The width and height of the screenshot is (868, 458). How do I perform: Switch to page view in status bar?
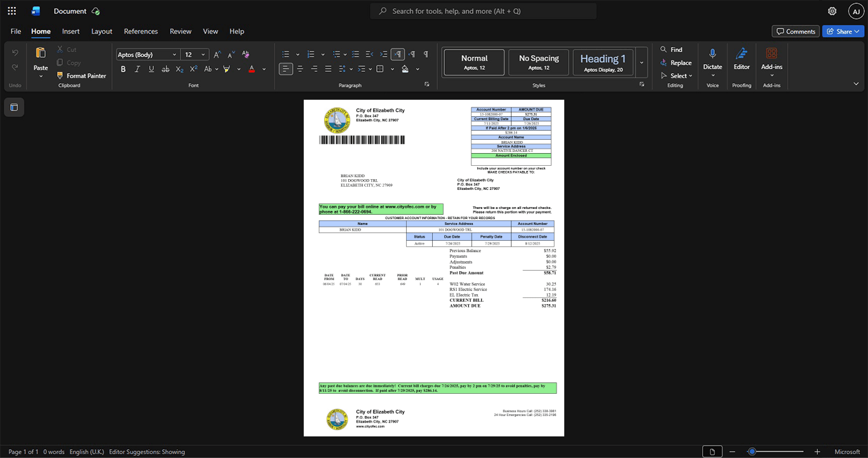pyautogui.click(x=712, y=452)
